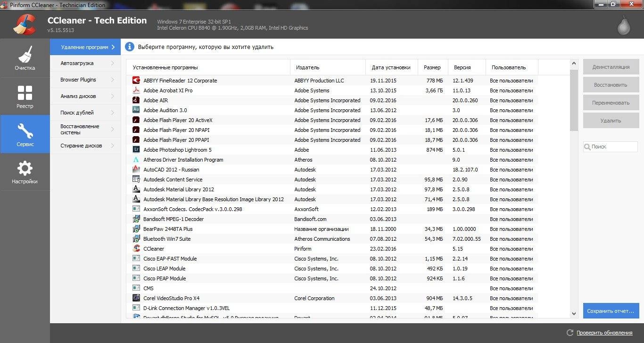Viewport: 644px width, 343px height.
Task: Sort by Установленные программы column header
Action: point(208,67)
